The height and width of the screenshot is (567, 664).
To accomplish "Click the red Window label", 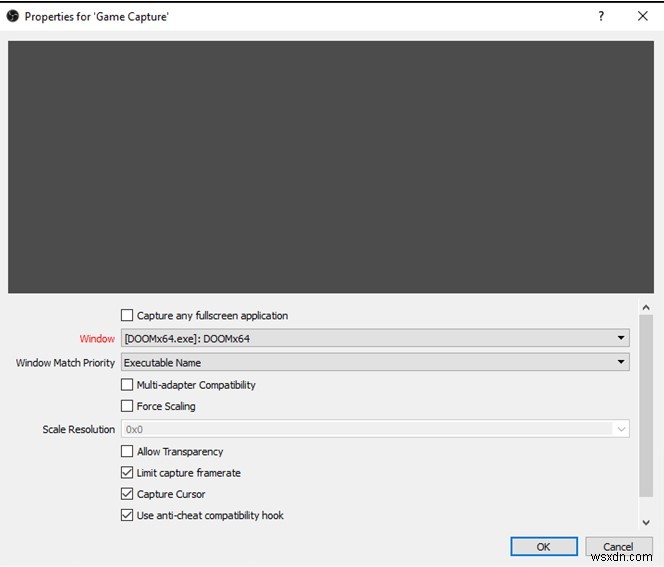I will 97,339.
